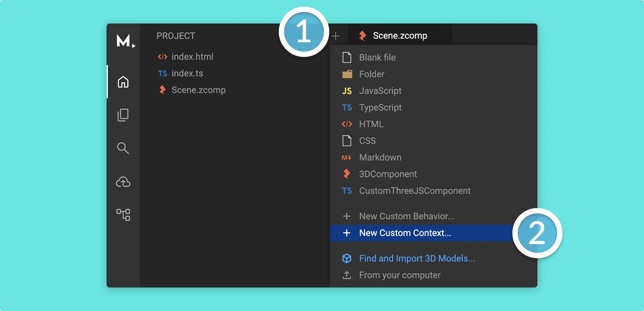644x311 pixels.
Task: Click the Mattercraft M logo
Action: pyautogui.click(x=126, y=41)
